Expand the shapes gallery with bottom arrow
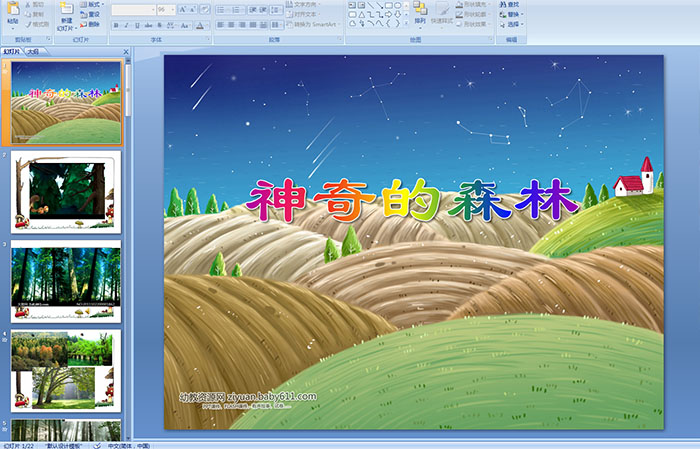 406,22
